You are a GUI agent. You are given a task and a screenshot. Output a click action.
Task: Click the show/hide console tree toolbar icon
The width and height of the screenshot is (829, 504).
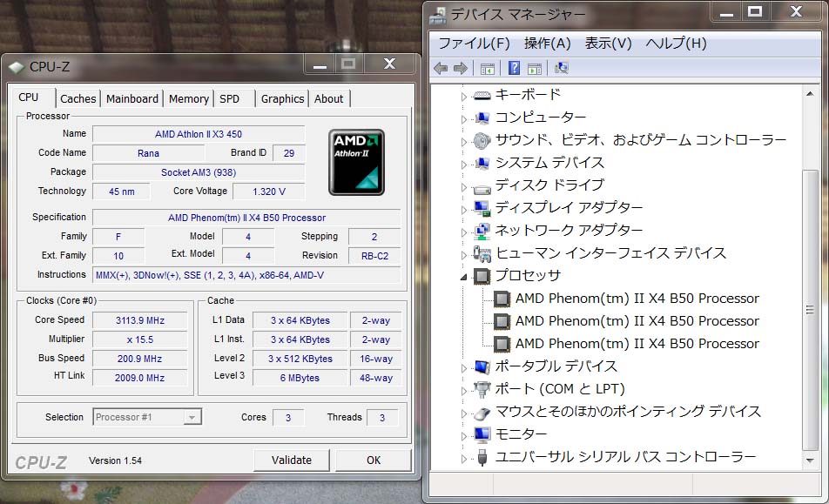(x=488, y=68)
